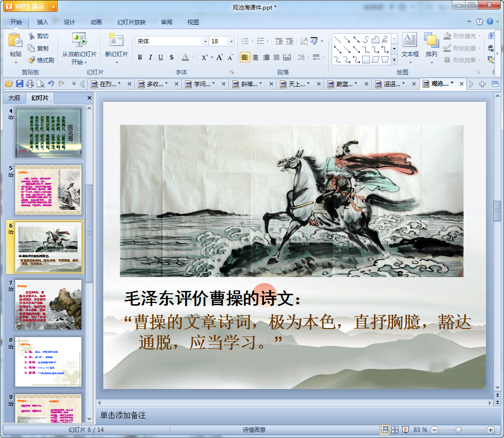Undo the last action
This screenshot has width=504, height=438.
pos(51,84)
